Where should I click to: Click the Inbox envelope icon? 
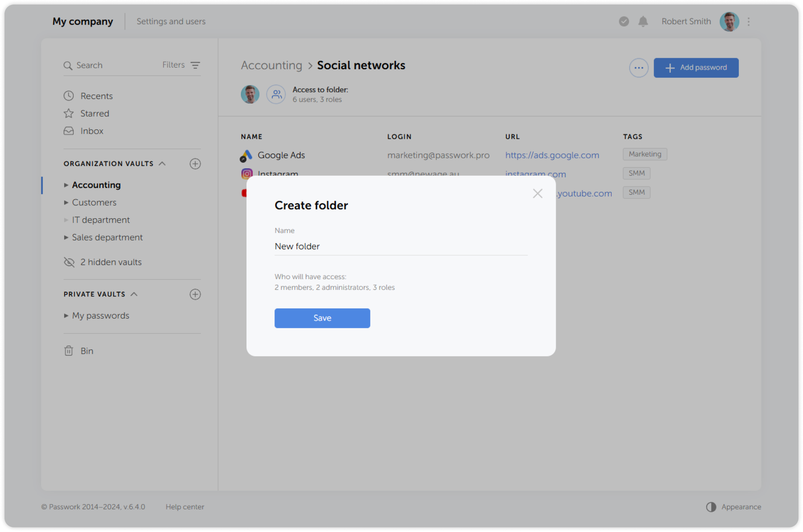tap(68, 130)
